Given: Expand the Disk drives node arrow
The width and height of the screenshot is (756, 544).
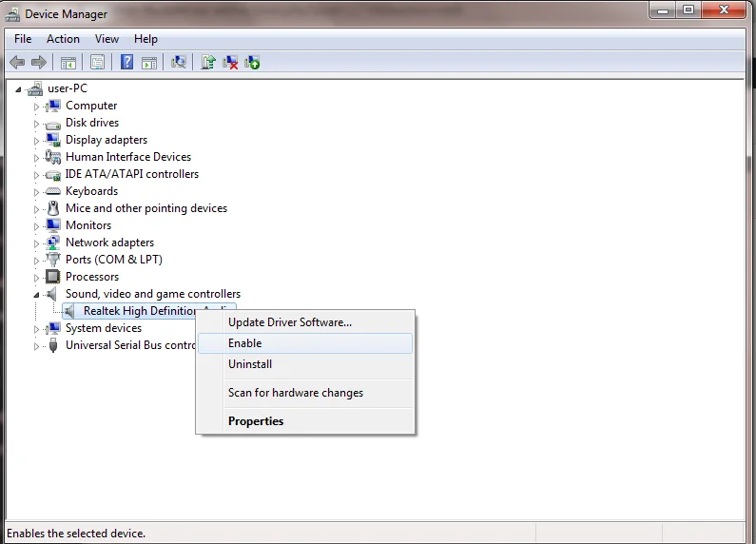Looking at the screenshot, I should 36,124.
